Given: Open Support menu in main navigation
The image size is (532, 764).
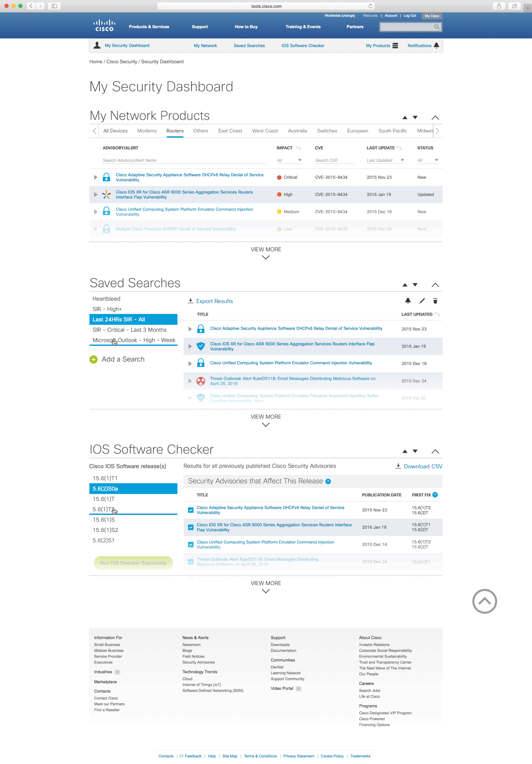Looking at the screenshot, I should click(199, 27).
